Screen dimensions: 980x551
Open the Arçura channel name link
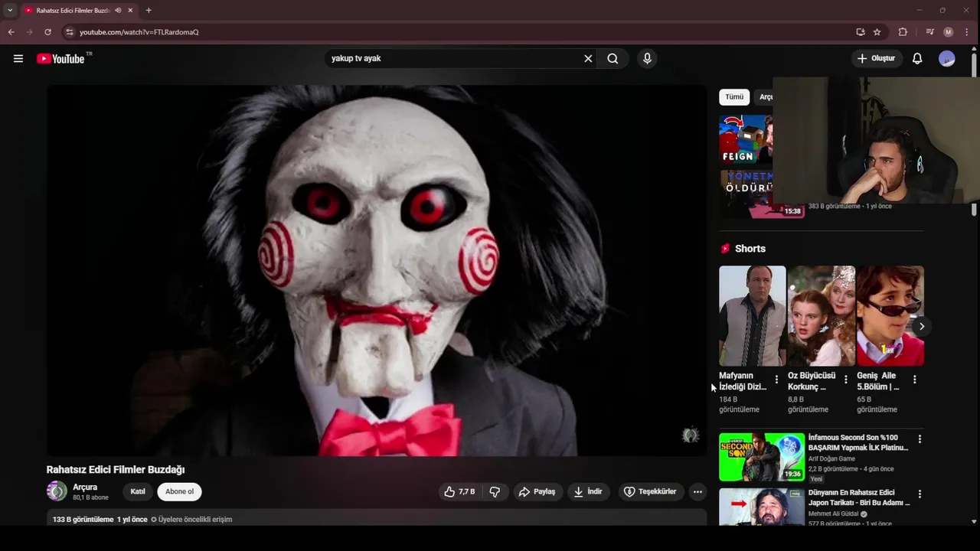[85, 487]
